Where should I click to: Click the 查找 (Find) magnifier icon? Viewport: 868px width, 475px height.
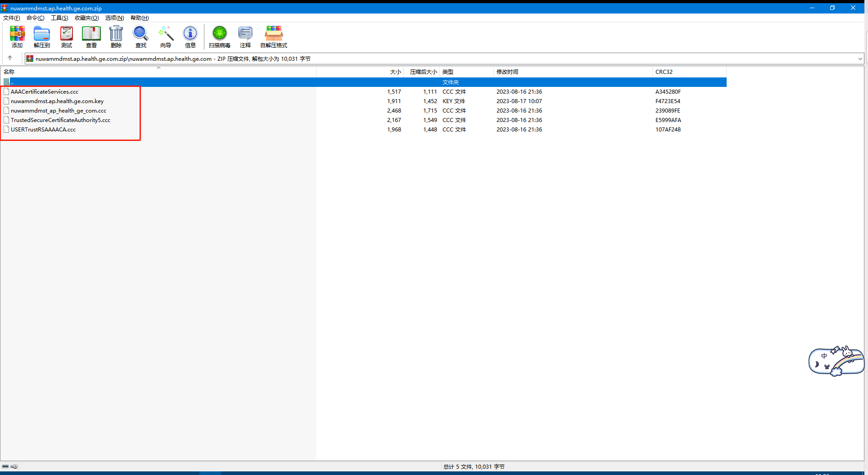141,36
